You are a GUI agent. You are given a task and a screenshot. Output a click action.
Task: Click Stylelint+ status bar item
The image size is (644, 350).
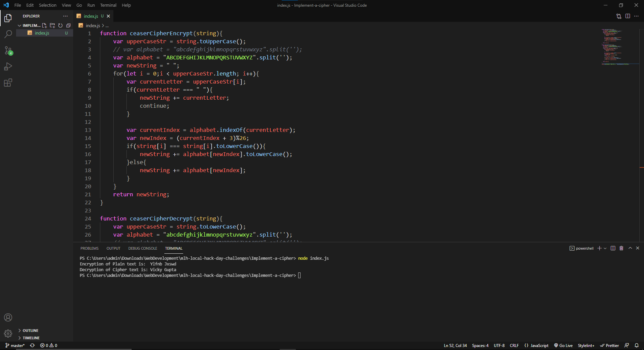[x=586, y=345]
